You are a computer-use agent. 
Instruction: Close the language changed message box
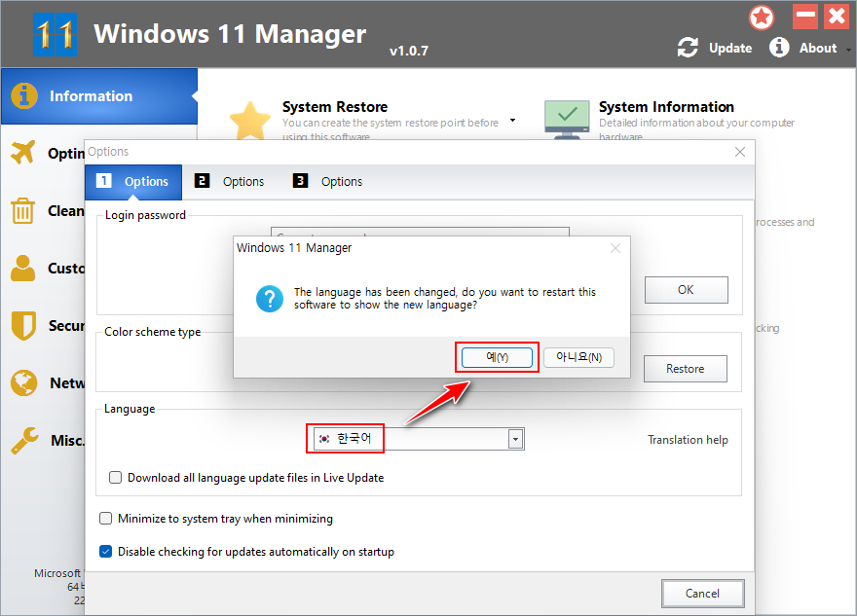click(x=615, y=248)
